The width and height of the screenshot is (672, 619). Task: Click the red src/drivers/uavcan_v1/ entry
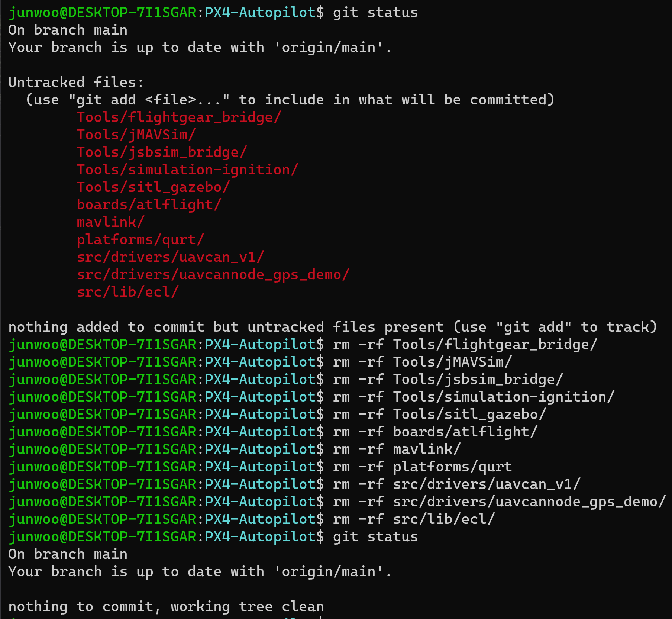(x=170, y=257)
